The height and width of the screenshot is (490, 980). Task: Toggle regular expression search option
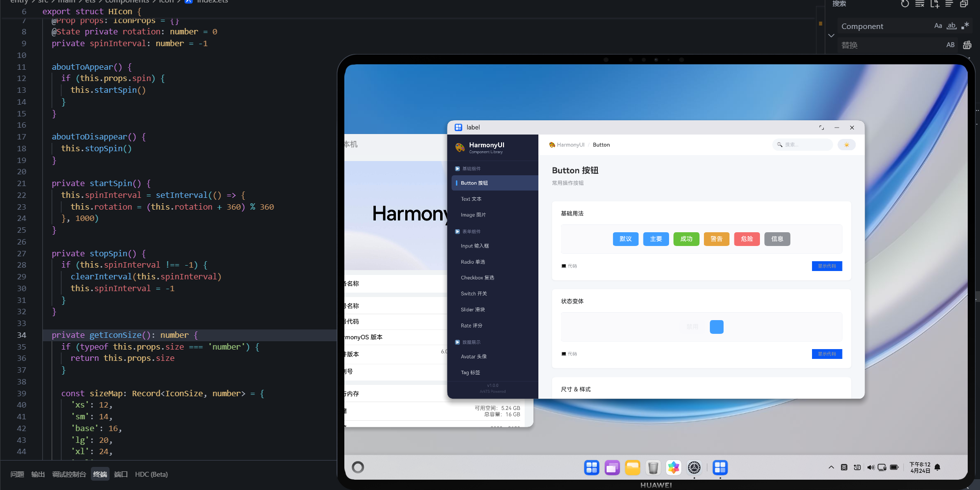[965, 26]
